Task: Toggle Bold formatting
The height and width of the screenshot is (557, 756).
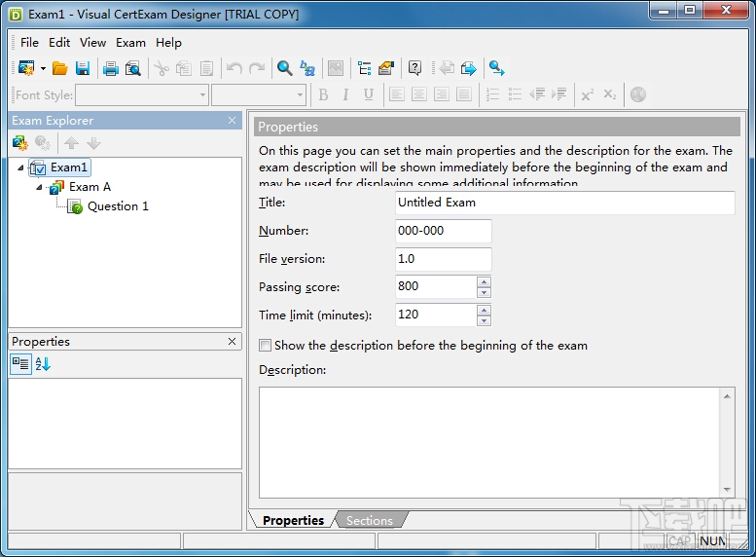Action: click(x=324, y=94)
